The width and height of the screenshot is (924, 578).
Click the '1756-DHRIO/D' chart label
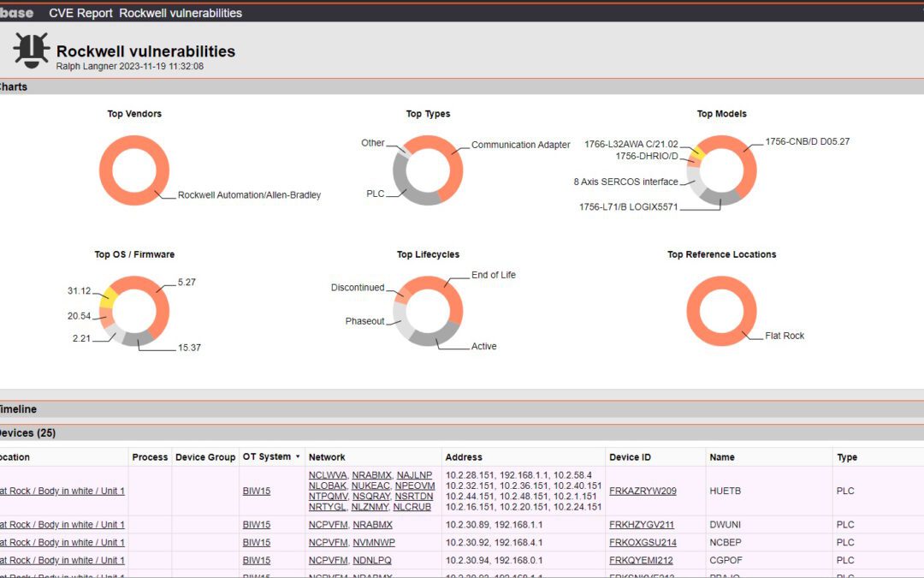coord(647,157)
